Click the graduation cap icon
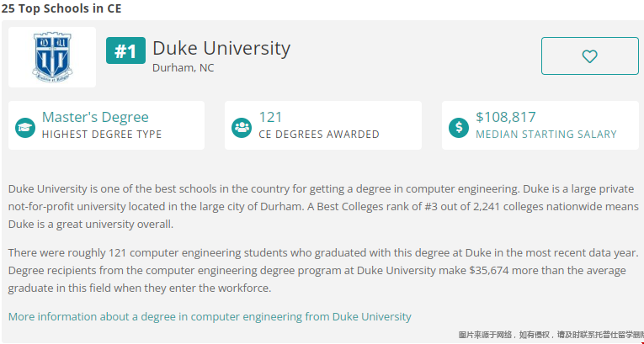This screenshot has height=344, width=644. coord(25,127)
